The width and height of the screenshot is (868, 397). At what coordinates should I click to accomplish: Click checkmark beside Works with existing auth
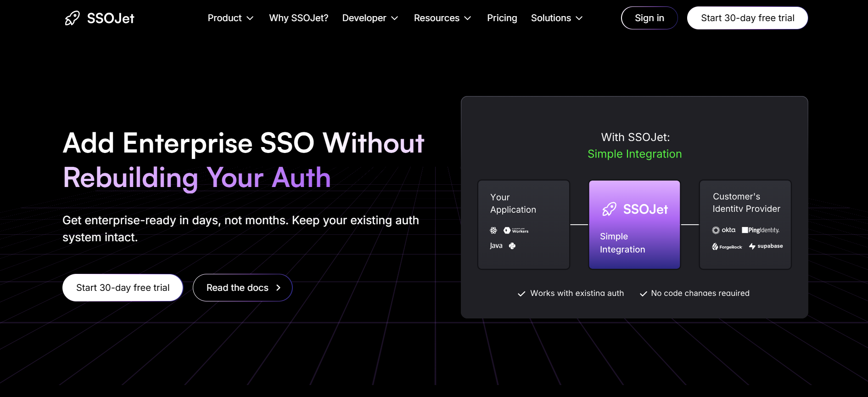(x=521, y=294)
